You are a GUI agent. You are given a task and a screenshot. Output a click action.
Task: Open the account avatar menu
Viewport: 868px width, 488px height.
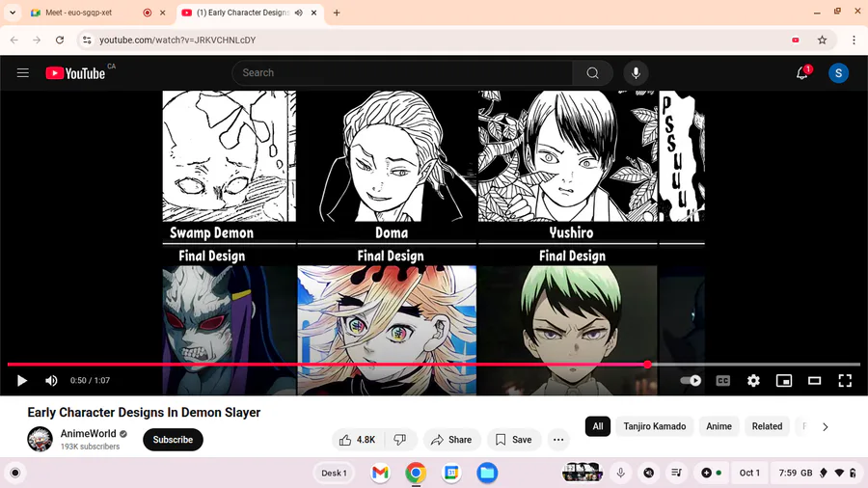click(x=838, y=73)
